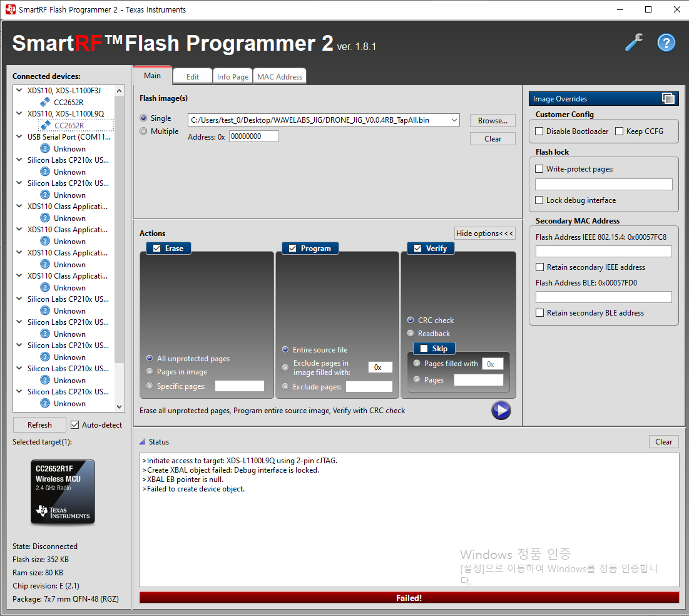Switch to the Edit tab
Viewport: 689px width, 616px height.
193,76
